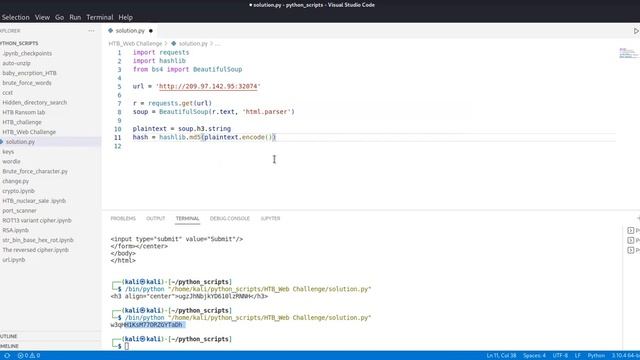Open change.py in the Explorer
This screenshot has width=640, height=360.
(x=16, y=181)
